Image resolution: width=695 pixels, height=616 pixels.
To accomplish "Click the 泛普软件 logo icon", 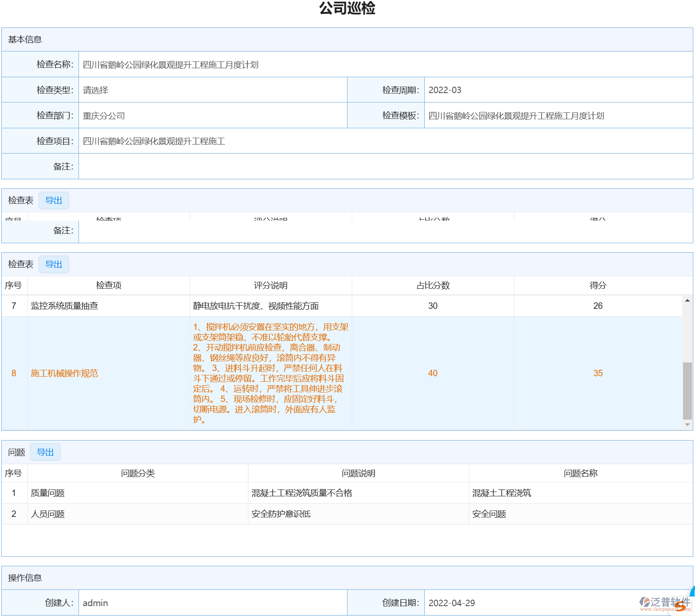I will (644, 601).
